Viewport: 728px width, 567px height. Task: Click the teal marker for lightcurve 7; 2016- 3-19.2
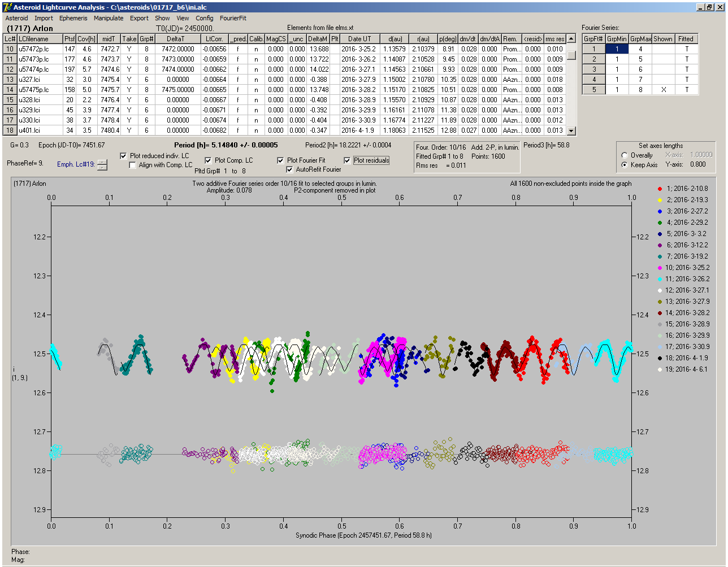661,256
